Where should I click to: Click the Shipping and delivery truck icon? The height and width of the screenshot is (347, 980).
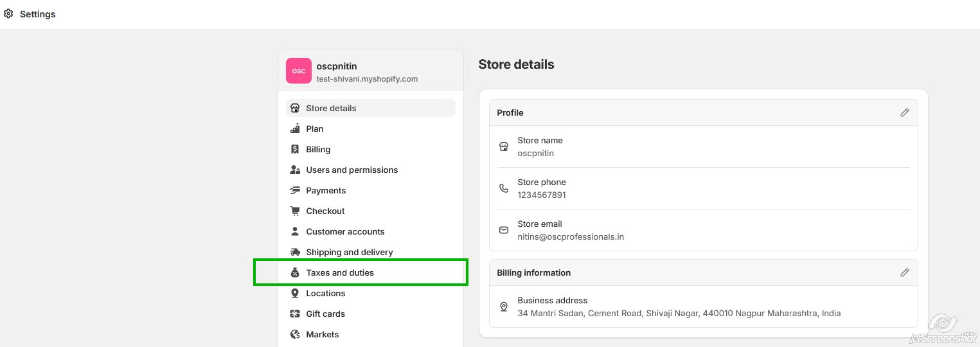tap(295, 252)
